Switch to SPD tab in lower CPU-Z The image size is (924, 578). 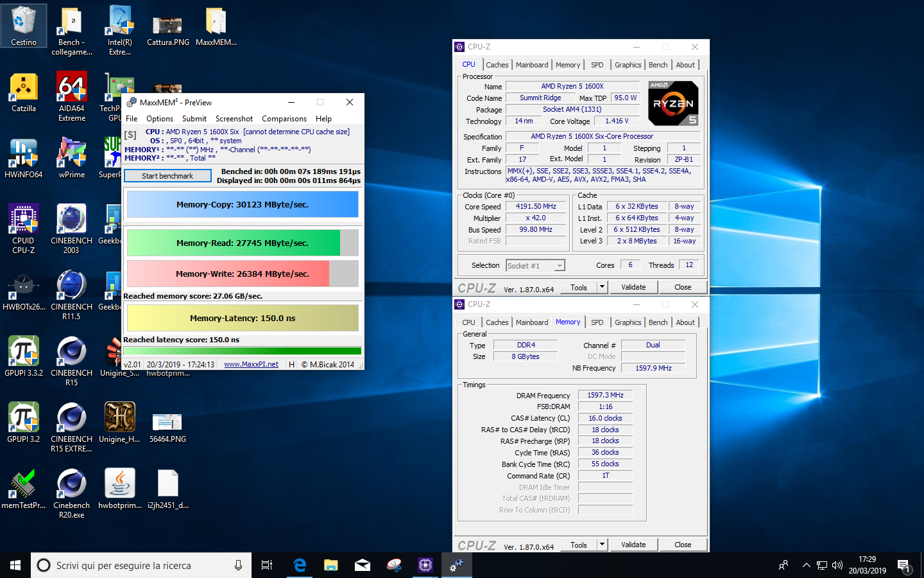597,322
